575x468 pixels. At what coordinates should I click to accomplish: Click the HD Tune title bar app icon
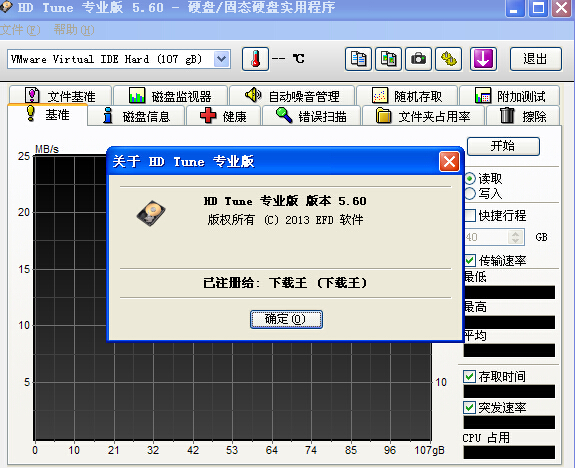6,7
